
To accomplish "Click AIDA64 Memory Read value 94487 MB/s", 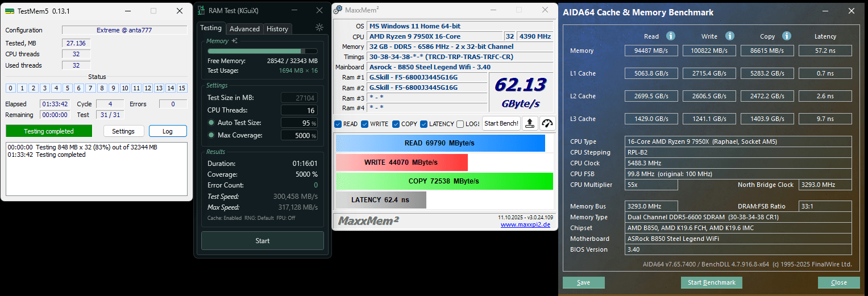I will (651, 51).
